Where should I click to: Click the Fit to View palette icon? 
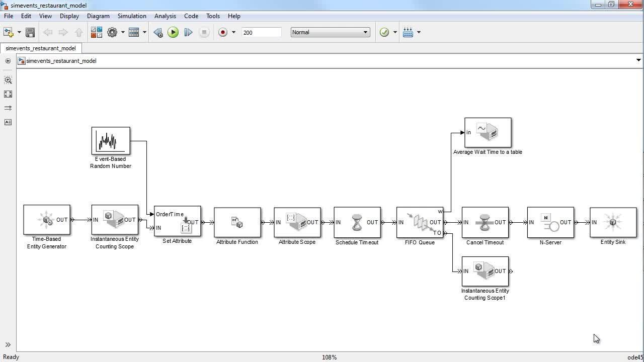click(x=8, y=94)
